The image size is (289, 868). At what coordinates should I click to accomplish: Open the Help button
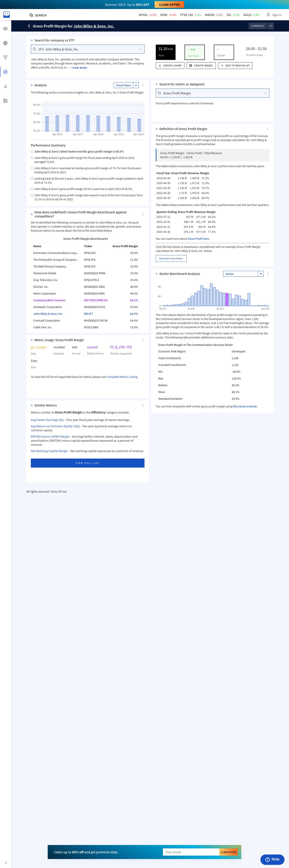[x=272, y=860]
